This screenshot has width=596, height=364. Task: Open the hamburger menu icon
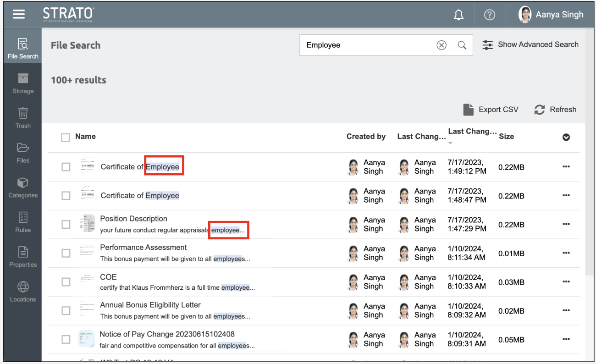(x=19, y=14)
